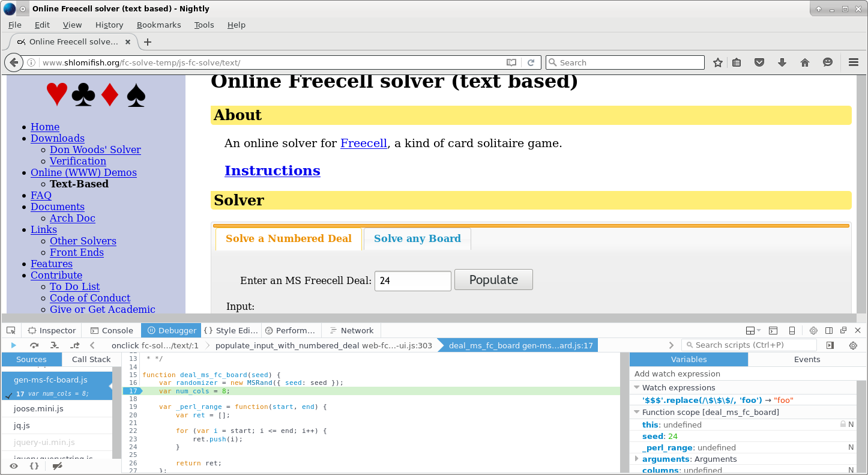
Task: Activate the element picker in devtools
Action: pos(11,330)
